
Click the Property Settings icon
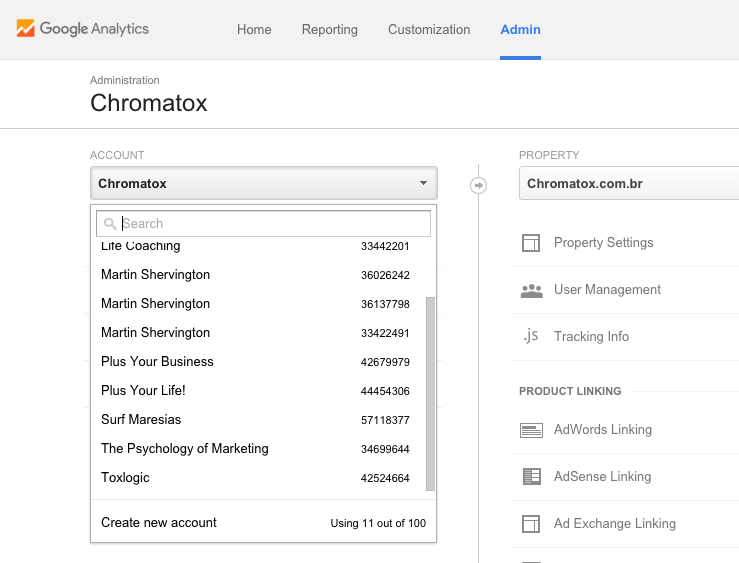(531, 243)
